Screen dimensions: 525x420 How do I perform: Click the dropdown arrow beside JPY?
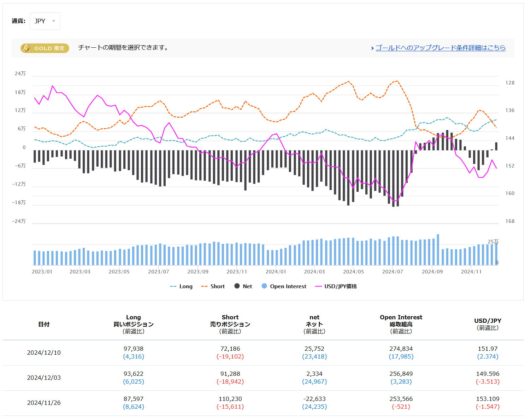[x=54, y=21]
